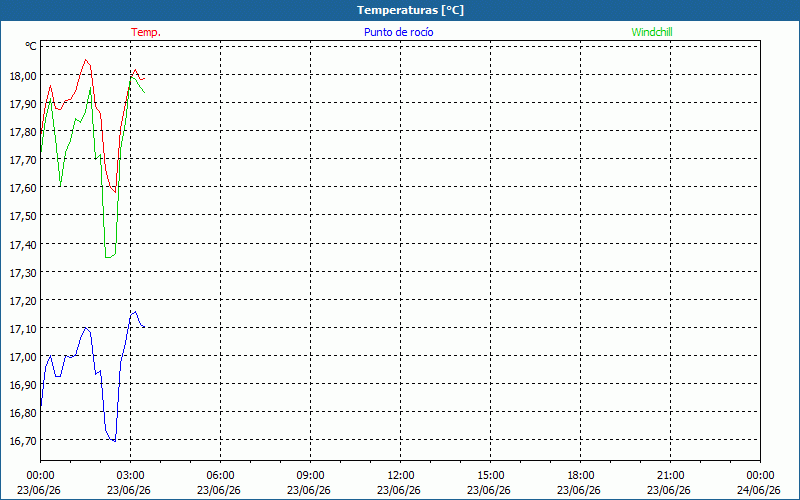Click the 09:00 time axis label
This screenshot has width=800, height=500.
[311, 476]
